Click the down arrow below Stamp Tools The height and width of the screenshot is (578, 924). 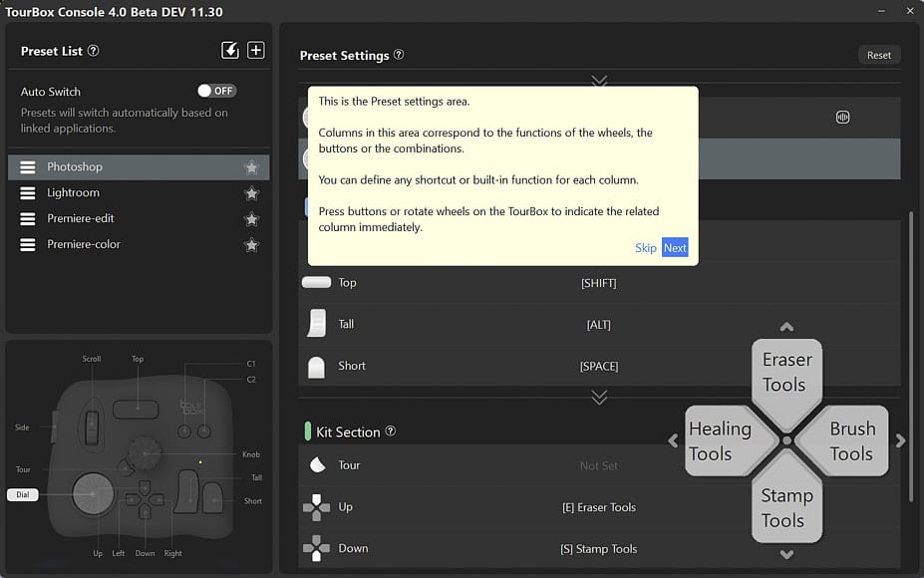[x=786, y=554]
